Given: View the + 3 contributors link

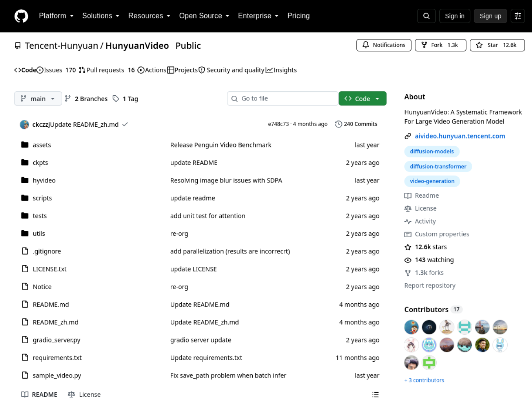Looking at the screenshot, I should pyautogui.click(x=424, y=380).
